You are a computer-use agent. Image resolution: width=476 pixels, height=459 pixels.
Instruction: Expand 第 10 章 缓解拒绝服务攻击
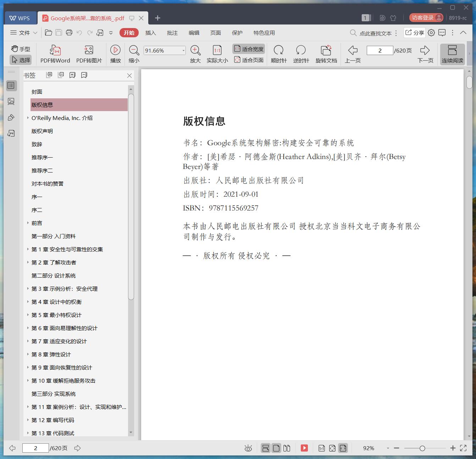point(28,381)
